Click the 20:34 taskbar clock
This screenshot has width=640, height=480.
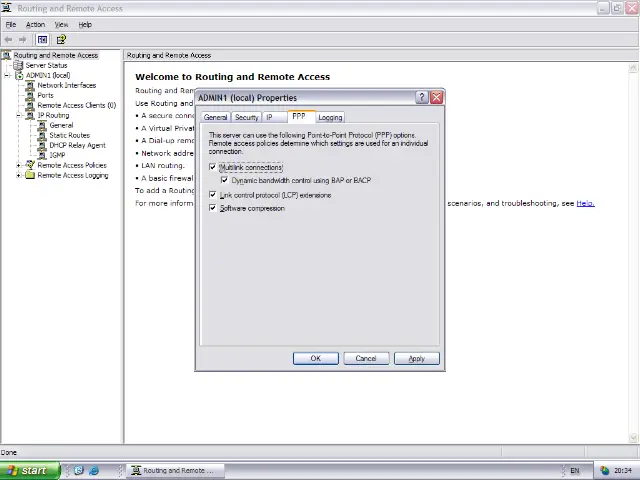(x=623, y=471)
